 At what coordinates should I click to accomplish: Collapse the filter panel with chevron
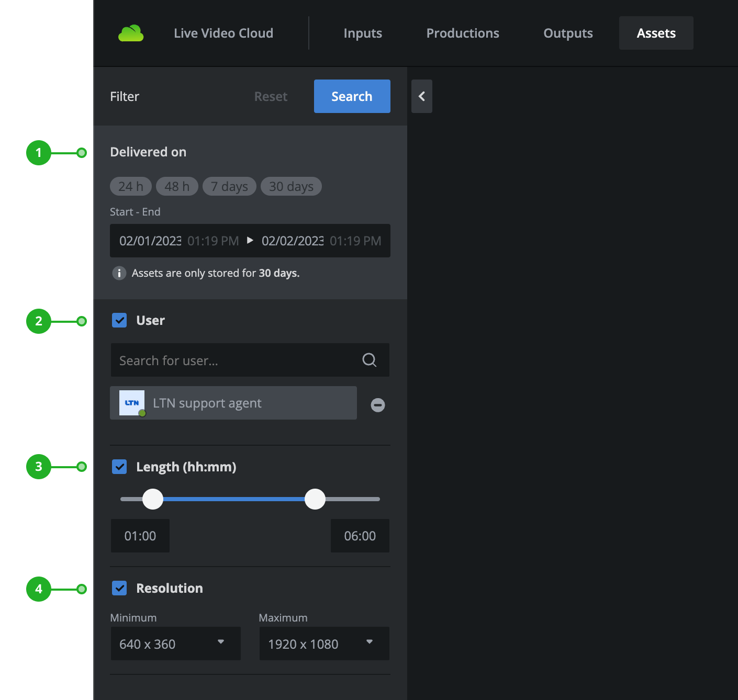coord(421,96)
